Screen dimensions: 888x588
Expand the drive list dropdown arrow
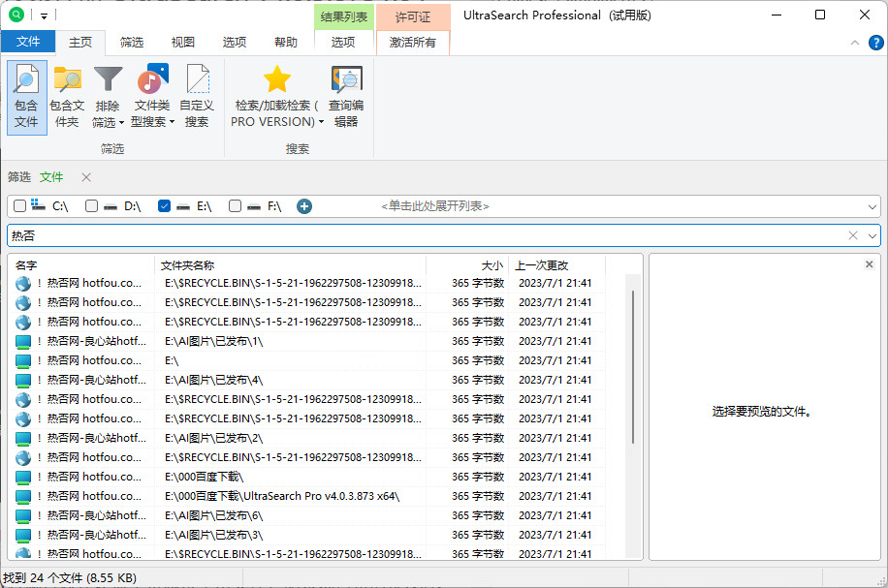(872, 206)
